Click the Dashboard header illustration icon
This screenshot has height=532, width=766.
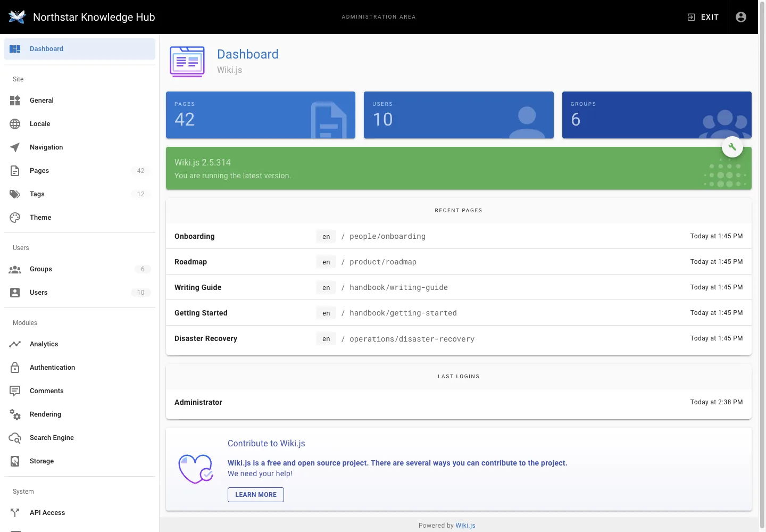coord(187,62)
